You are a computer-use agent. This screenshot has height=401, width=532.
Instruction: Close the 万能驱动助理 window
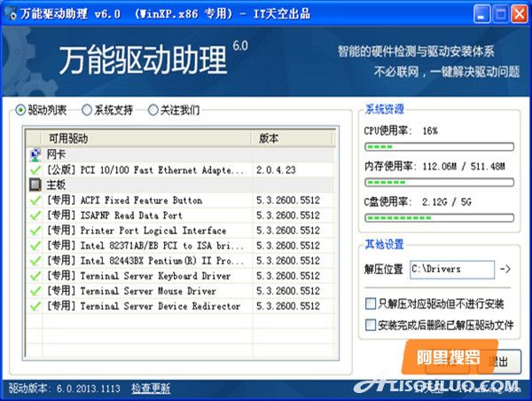click(x=519, y=14)
